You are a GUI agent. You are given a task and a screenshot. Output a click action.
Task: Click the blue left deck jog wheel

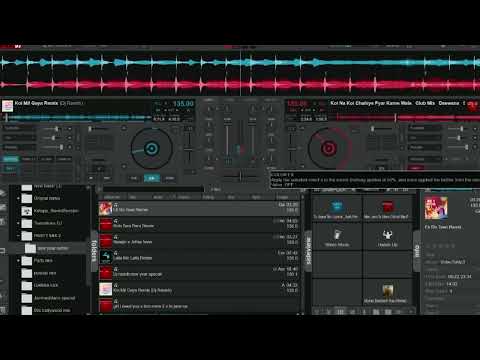tap(151, 149)
